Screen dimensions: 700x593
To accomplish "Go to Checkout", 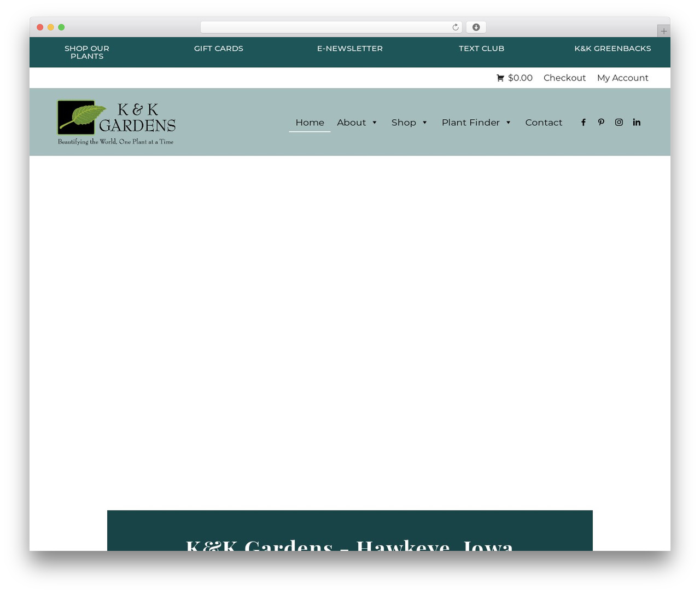I will coord(564,78).
